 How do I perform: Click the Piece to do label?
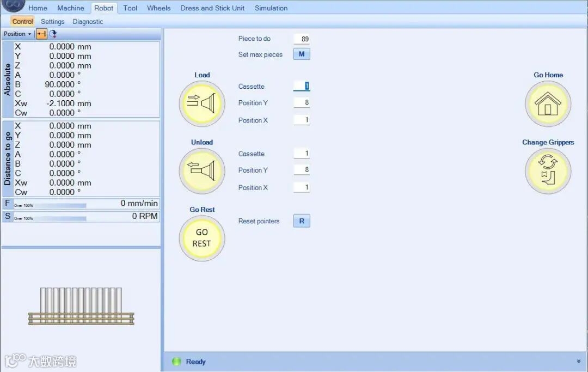(x=254, y=39)
